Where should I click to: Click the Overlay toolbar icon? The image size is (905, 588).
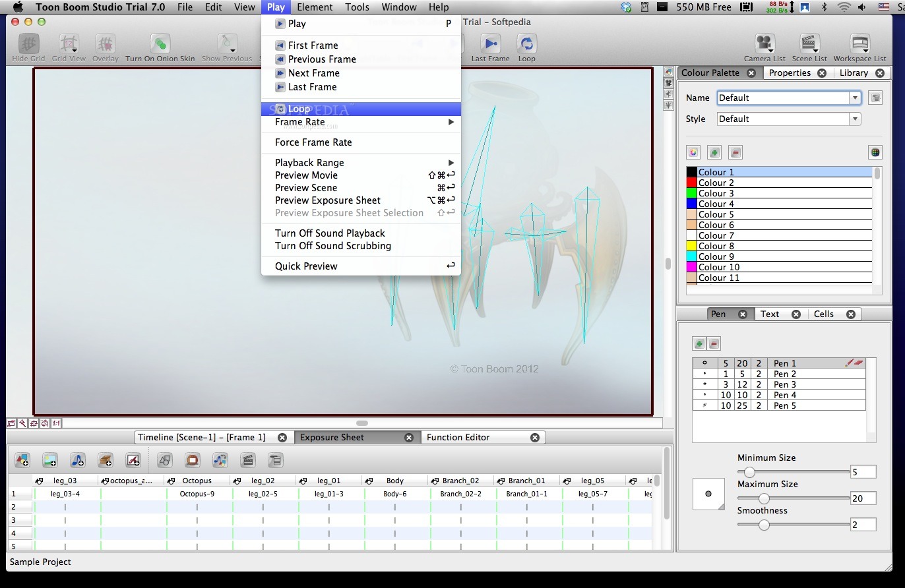tap(105, 44)
